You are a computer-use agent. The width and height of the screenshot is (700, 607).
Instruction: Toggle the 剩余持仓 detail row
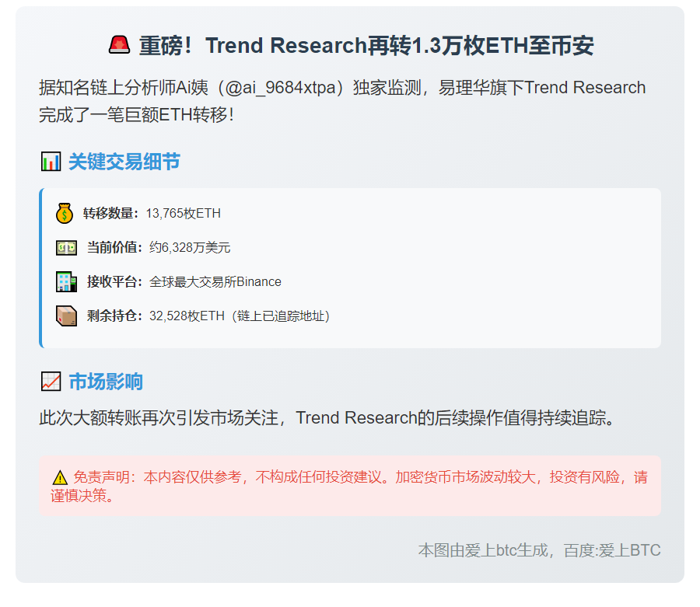233,316
